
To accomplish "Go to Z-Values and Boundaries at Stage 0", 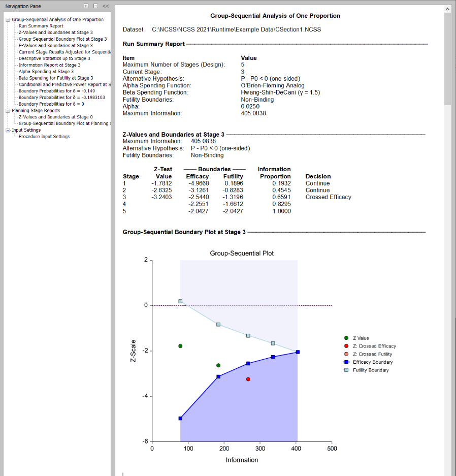I will (x=55, y=117).
